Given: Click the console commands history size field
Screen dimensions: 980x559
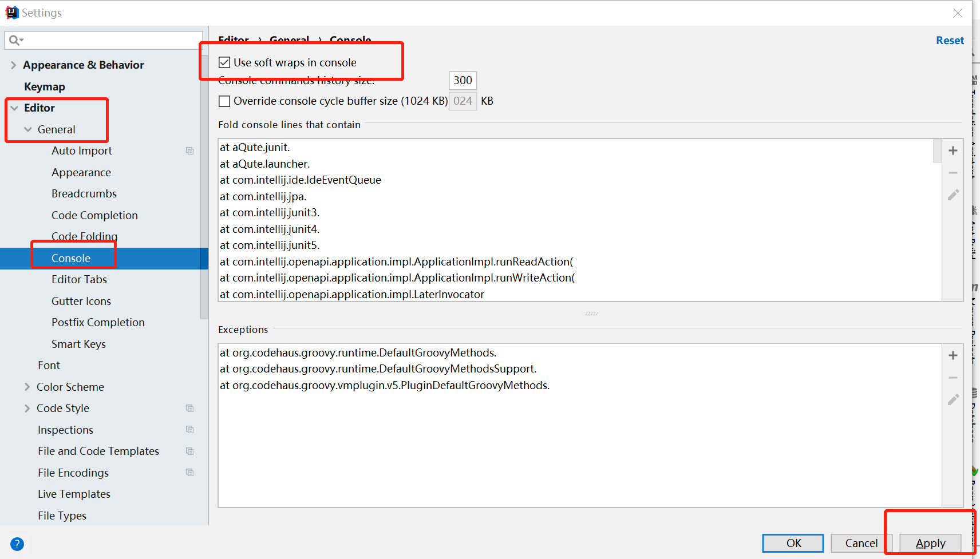Looking at the screenshot, I should pyautogui.click(x=463, y=81).
